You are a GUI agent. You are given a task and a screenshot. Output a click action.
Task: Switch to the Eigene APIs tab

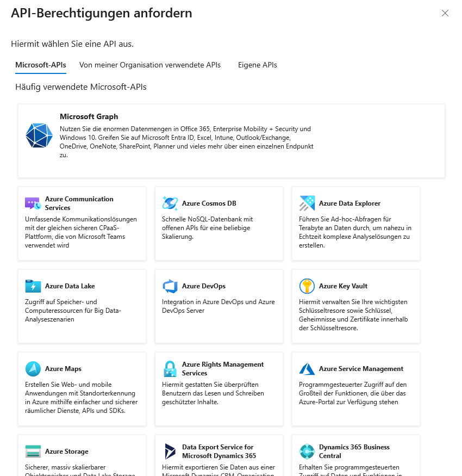(257, 64)
